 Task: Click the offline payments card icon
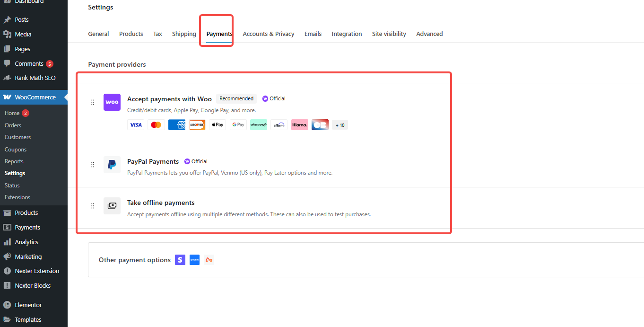pos(112,206)
